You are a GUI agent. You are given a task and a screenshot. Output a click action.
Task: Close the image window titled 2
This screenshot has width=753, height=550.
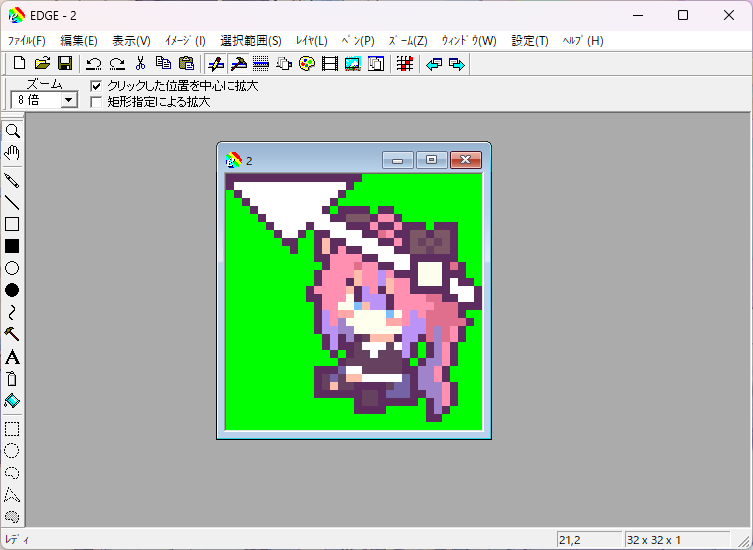tap(466, 160)
